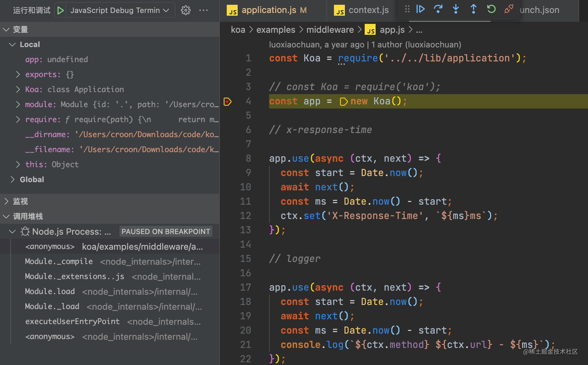Click examples in the breadcrumb
Screen dimensions: 588x365
276,30
